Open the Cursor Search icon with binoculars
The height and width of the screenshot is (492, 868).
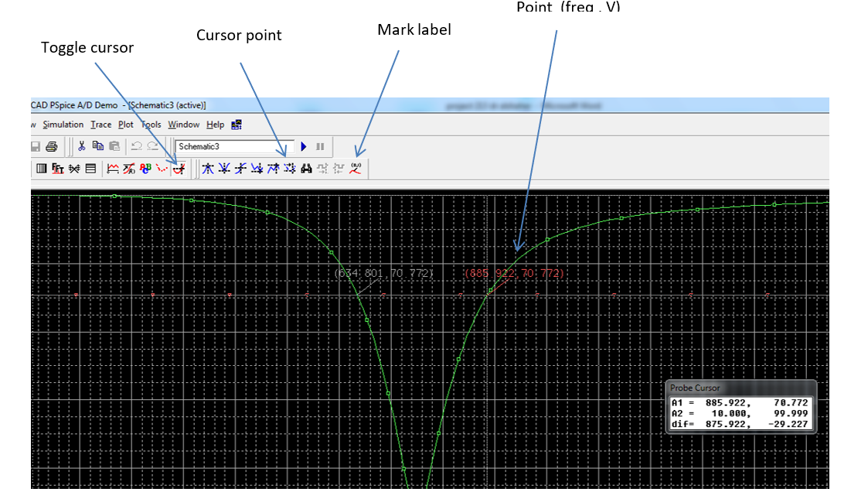coord(306,168)
